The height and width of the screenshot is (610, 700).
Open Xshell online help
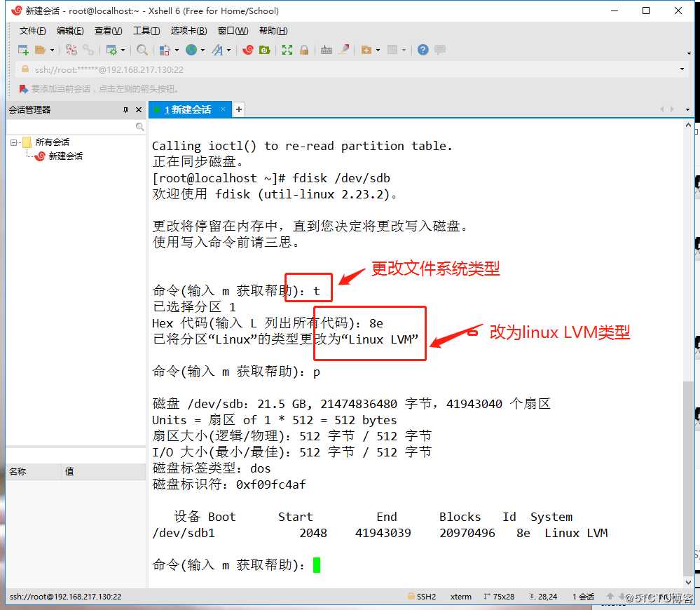tap(423, 50)
